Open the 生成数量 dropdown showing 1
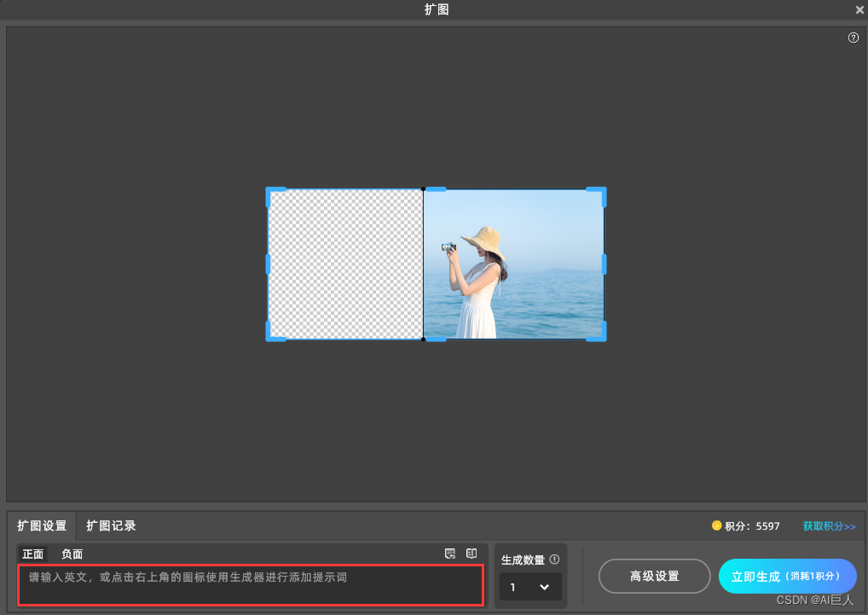The image size is (868, 615). (530, 587)
